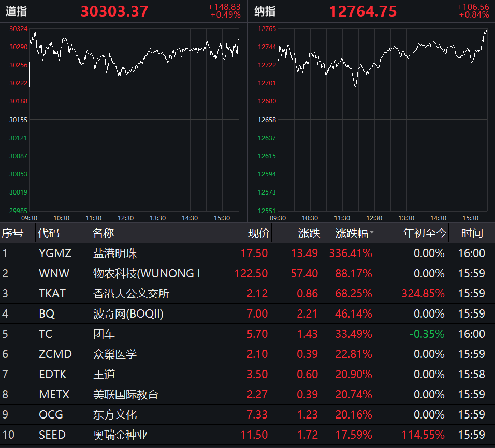Sort by the 涨跌 column header
The width and height of the screenshot is (495, 448).
[309, 233]
